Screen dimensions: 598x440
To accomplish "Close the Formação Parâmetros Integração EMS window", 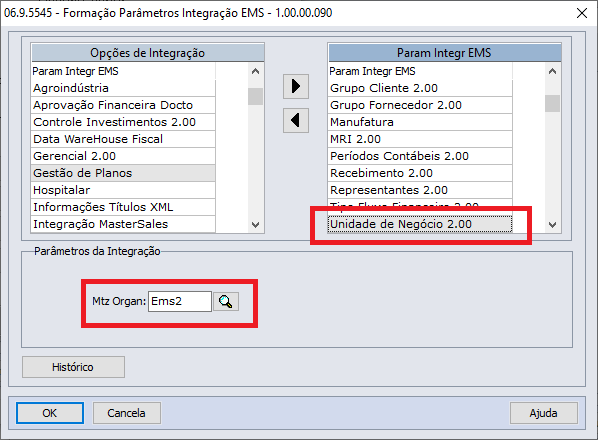I will 582,13.
